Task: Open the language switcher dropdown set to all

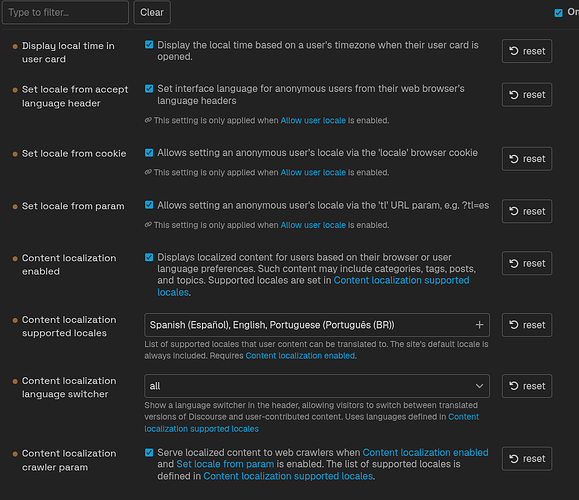Action: (317, 386)
